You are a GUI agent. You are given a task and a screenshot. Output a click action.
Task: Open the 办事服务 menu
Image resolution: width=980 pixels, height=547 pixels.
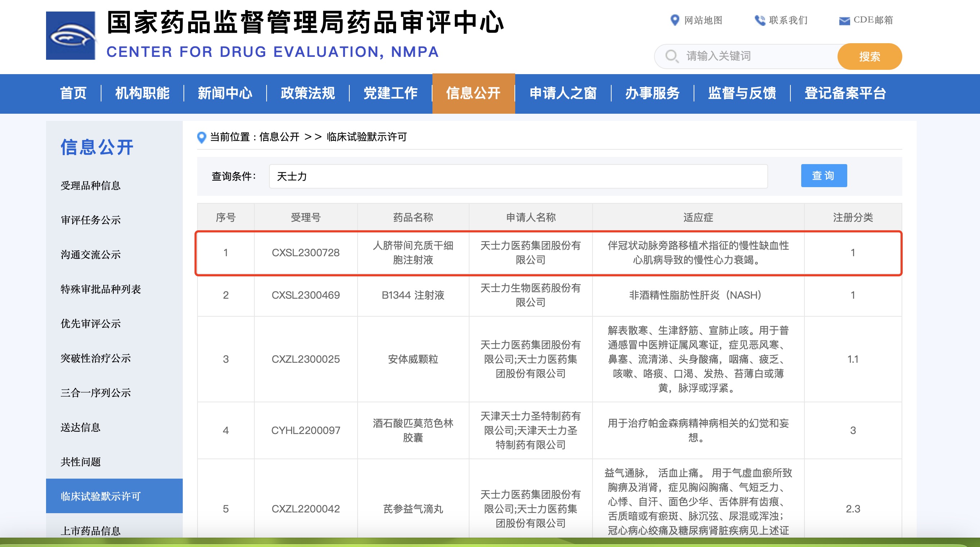pos(653,94)
